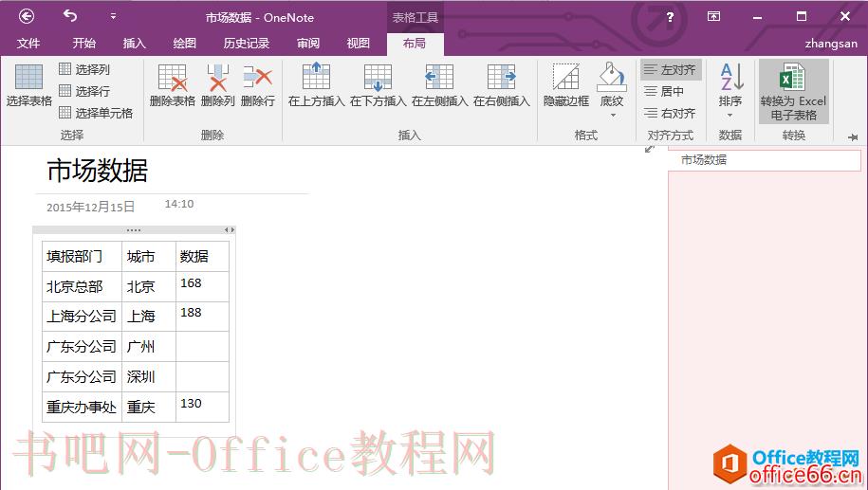Toggle 右对齐 alignment
868x490 pixels.
pyautogui.click(x=671, y=114)
